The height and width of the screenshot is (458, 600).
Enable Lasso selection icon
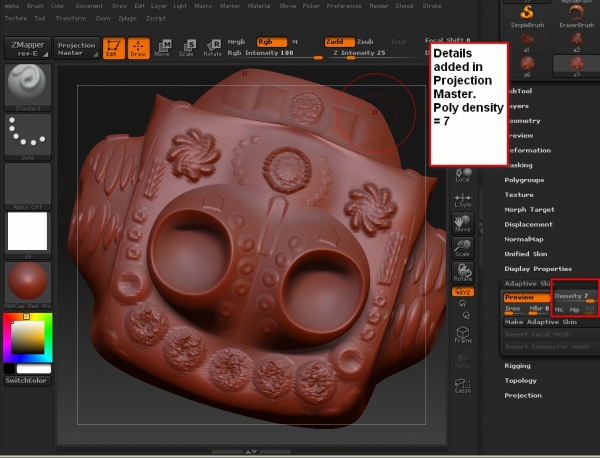(463, 386)
